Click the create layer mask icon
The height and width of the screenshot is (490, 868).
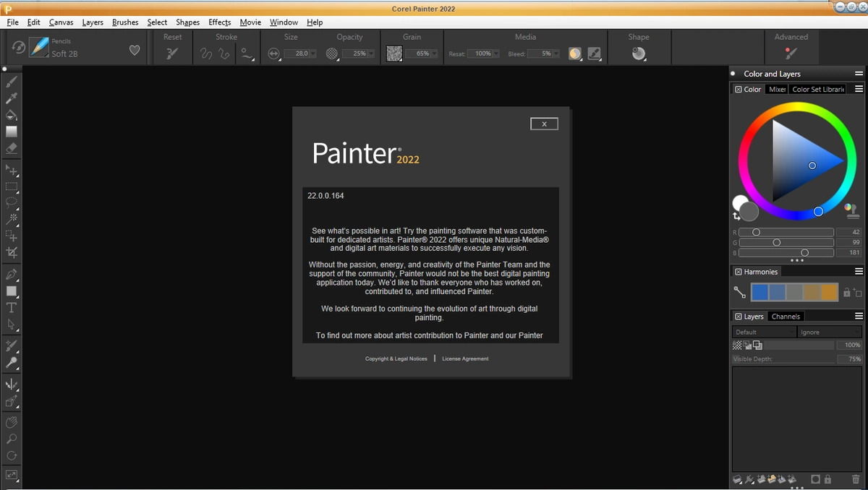pyautogui.click(x=815, y=478)
